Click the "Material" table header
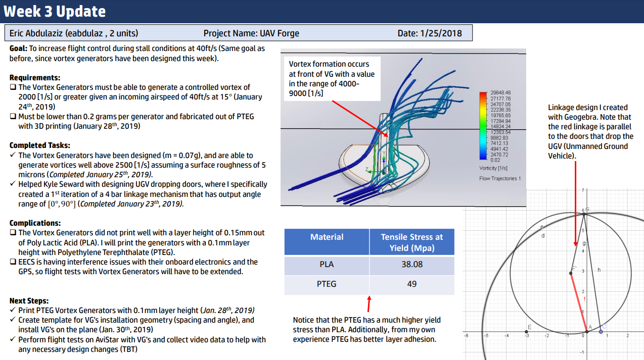This screenshot has width=644, height=360. (327, 242)
